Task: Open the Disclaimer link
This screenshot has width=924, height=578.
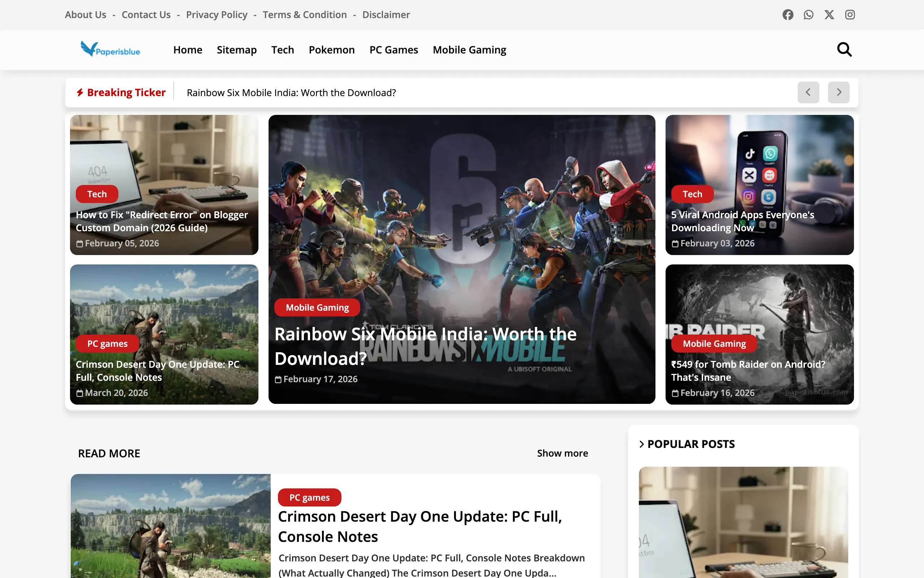Action: pos(386,14)
